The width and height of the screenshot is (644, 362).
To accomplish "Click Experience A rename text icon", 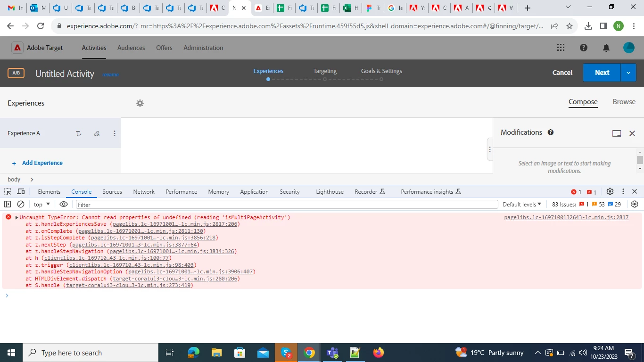I will point(79,133).
